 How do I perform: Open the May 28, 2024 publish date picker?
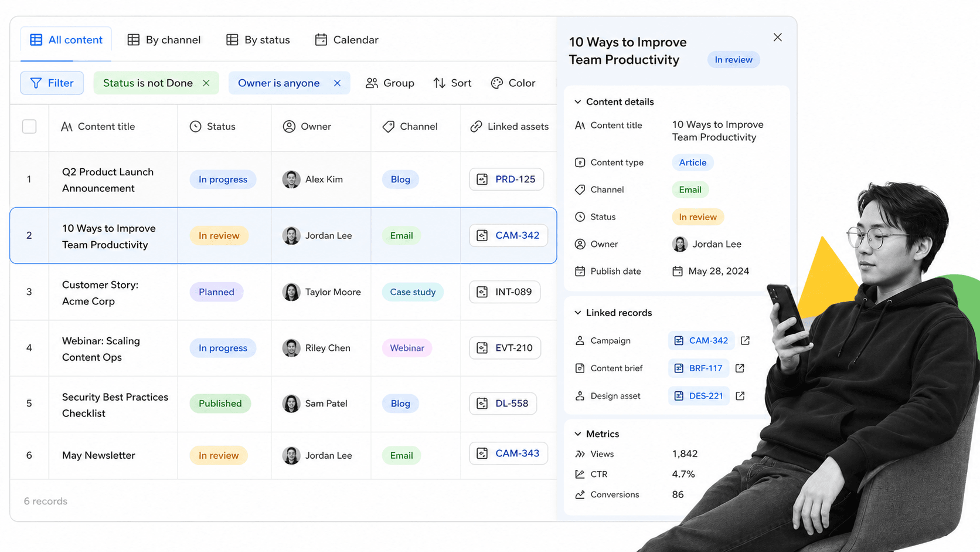710,272
